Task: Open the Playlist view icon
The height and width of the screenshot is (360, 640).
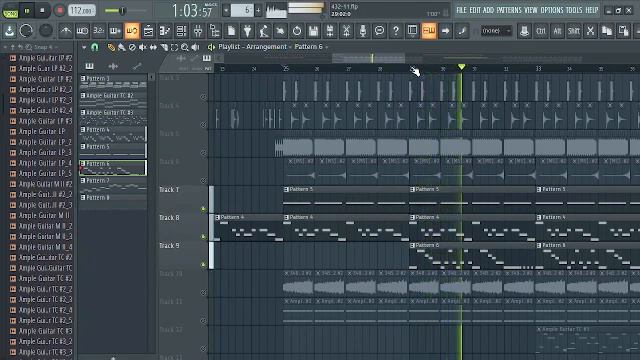Action: point(148,31)
